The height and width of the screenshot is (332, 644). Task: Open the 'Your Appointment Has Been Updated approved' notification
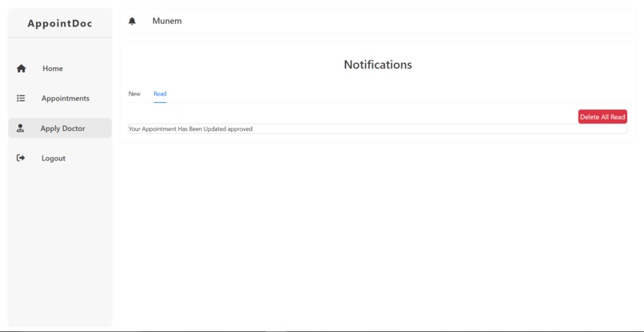pyautogui.click(x=377, y=128)
